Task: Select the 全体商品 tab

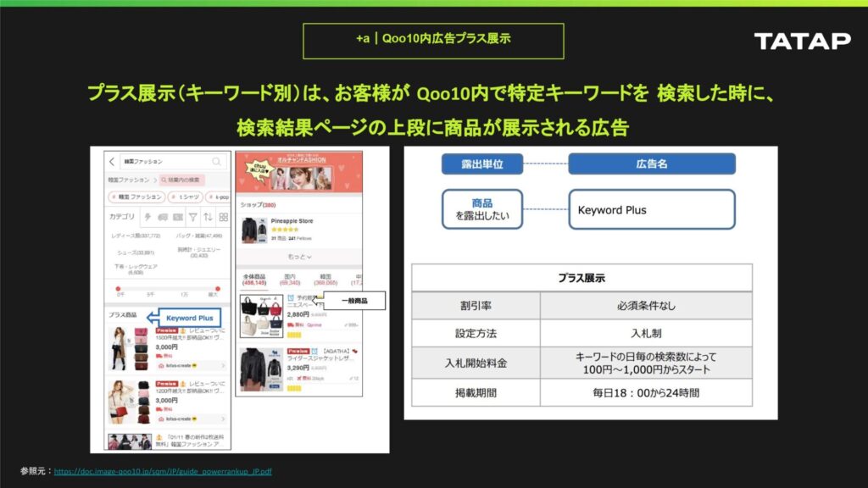Action: point(254,280)
